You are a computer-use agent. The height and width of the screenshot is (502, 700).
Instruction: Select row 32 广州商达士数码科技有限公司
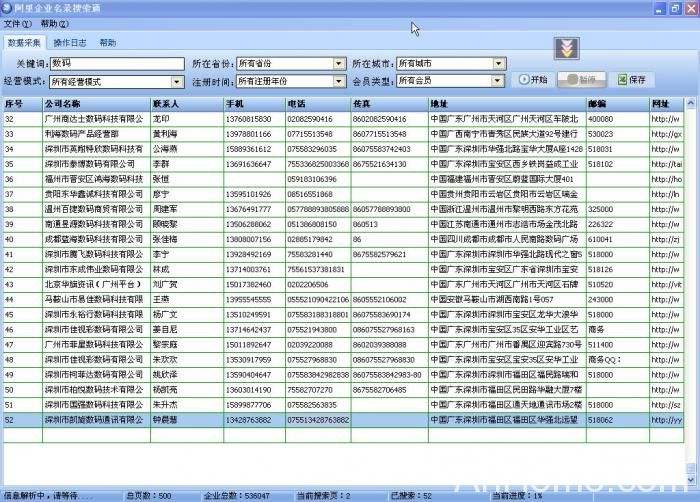point(95,118)
